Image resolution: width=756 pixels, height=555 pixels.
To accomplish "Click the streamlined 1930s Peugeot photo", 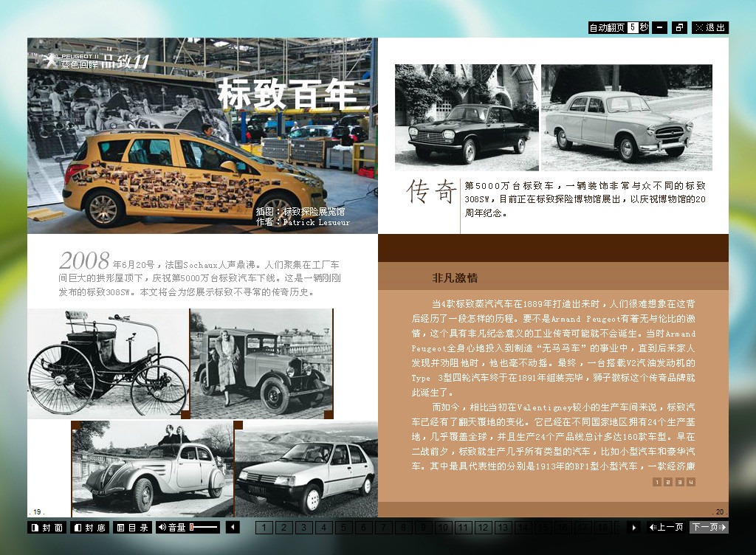I will 152,469.
